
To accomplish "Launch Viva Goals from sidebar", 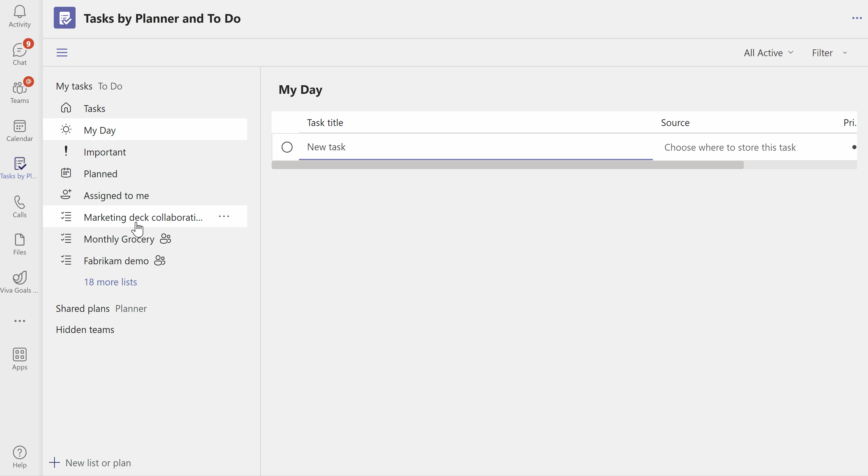I will pyautogui.click(x=20, y=282).
